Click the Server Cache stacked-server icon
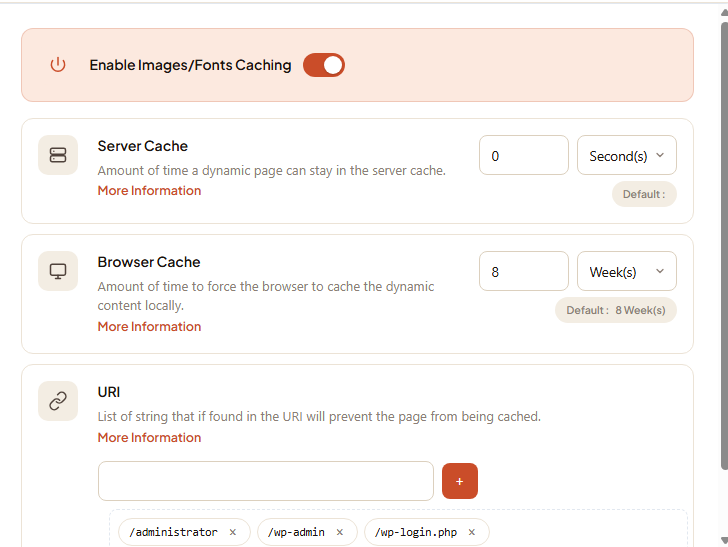728x547 pixels. (x=58, y=155)
